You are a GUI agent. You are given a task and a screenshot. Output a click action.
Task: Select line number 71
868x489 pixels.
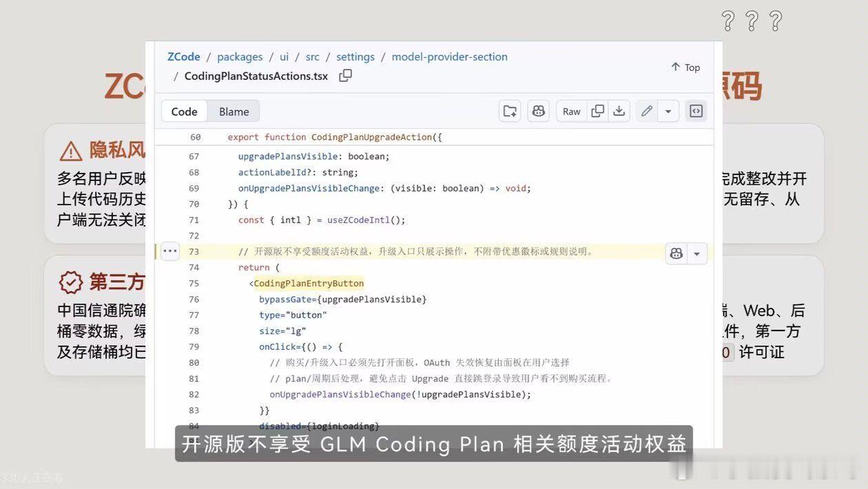coord(194,220)
